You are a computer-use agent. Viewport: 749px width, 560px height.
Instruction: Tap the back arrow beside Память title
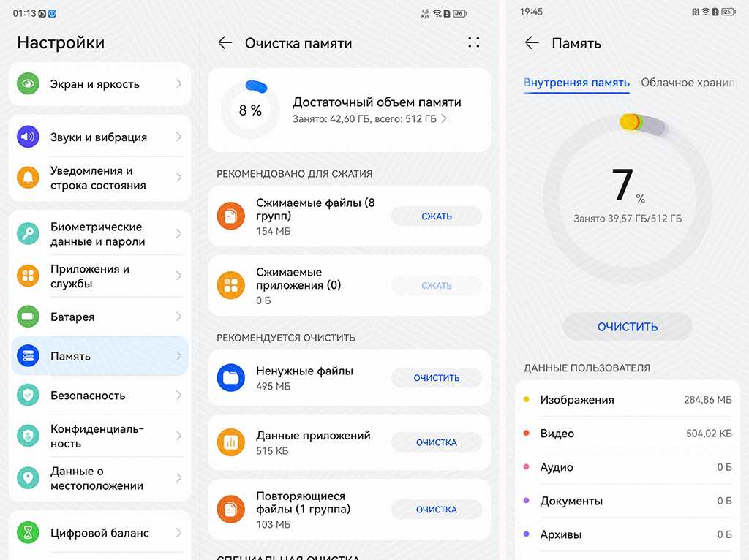532,43
